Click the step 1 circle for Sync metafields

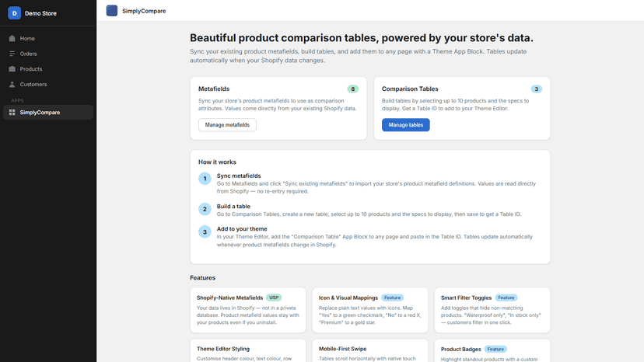click(x=205, y=179)
